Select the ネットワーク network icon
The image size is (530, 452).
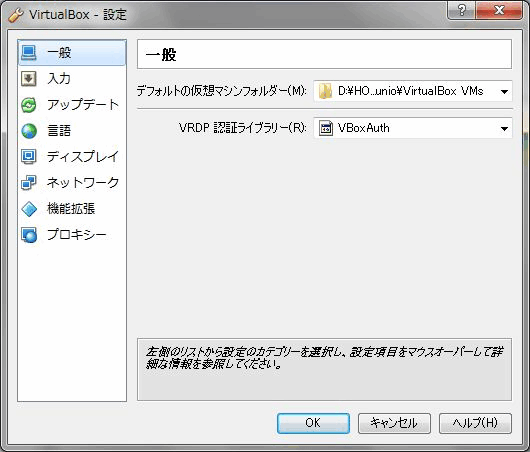click(x=29, y=183)
